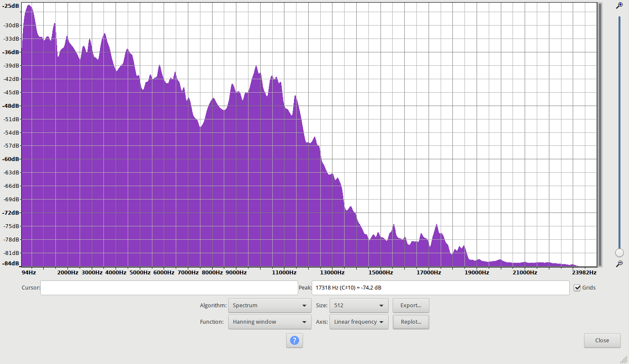Click the Replot... button

pyautogui.click(x=411, y=322)
